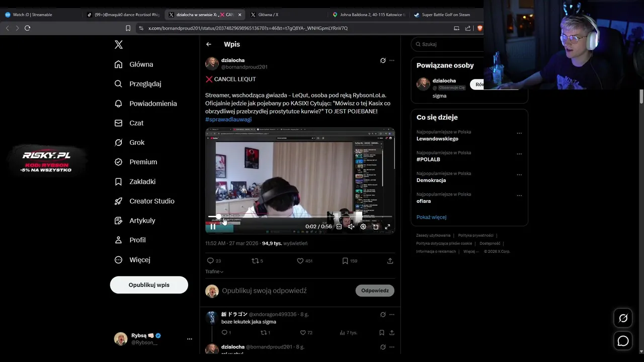Click the browser address bar URL
The height and width of the screenshot is (362, 644).
click(248, 28)
